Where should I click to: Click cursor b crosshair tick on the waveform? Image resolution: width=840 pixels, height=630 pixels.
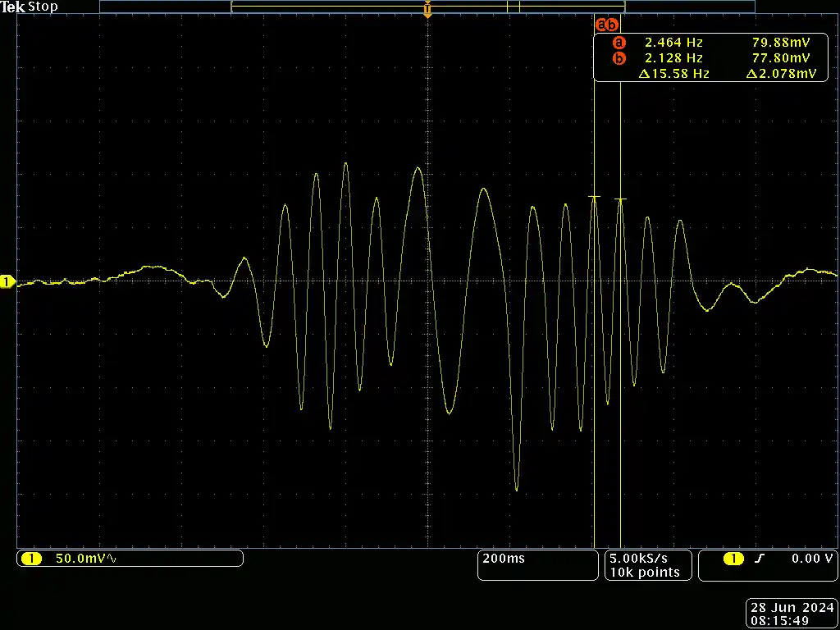tap(620, 200)
